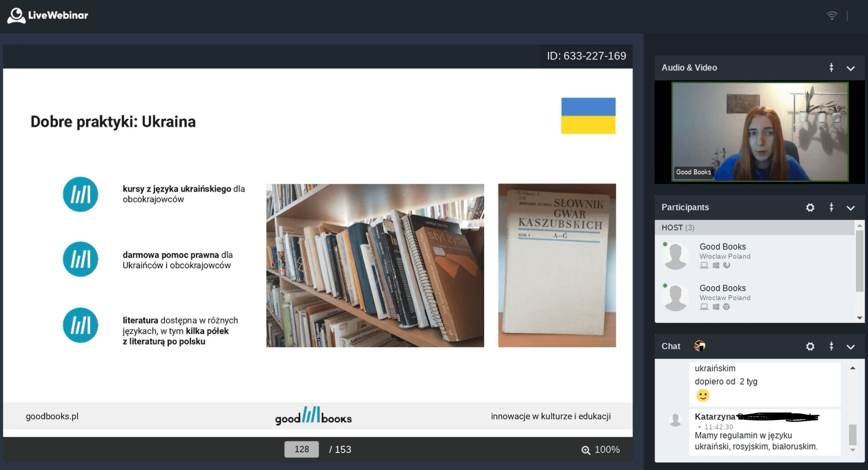Click the 100% zoom level text
Image resolution: width=868 pixels, height=470 pixels.
(607, 450)
